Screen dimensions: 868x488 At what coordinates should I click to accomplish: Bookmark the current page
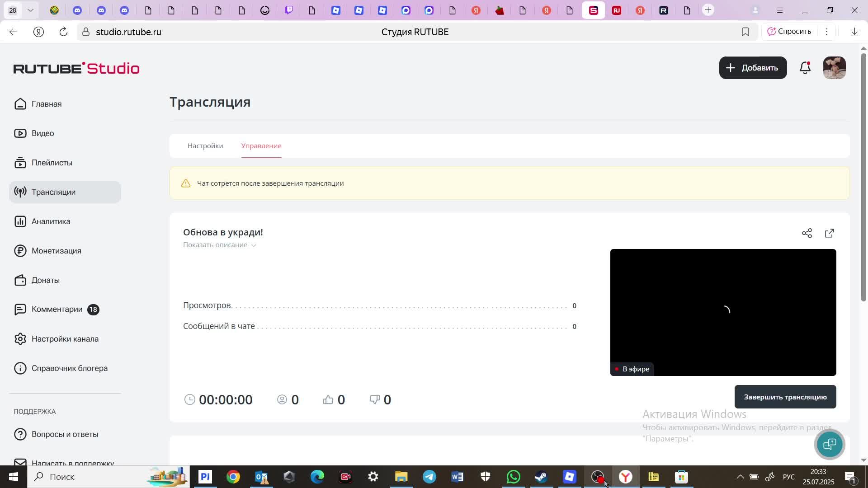click(x=745, y=32)
